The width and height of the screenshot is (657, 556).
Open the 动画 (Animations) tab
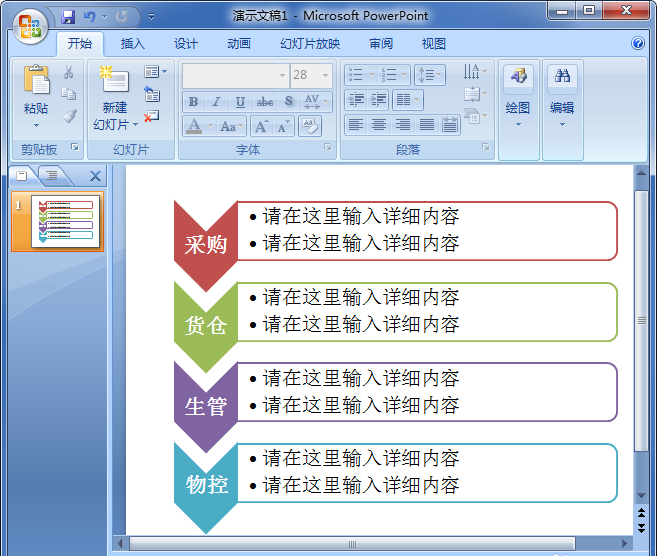(x=239, y=44)
